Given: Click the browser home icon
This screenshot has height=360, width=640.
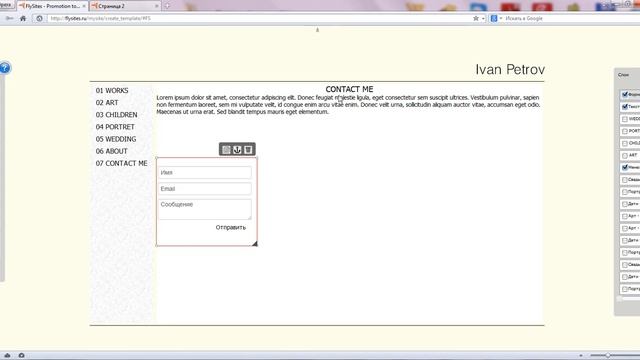Looking at the screenshot, I should (23, 18).
